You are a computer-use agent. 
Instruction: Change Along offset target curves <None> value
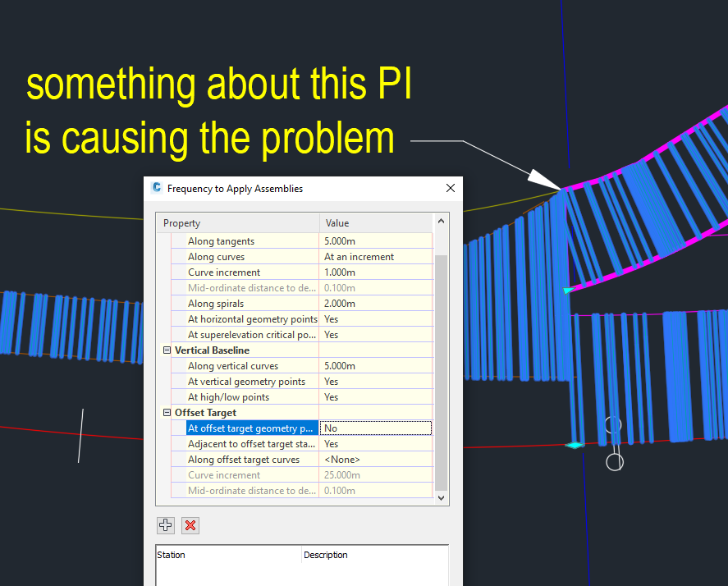376,460
